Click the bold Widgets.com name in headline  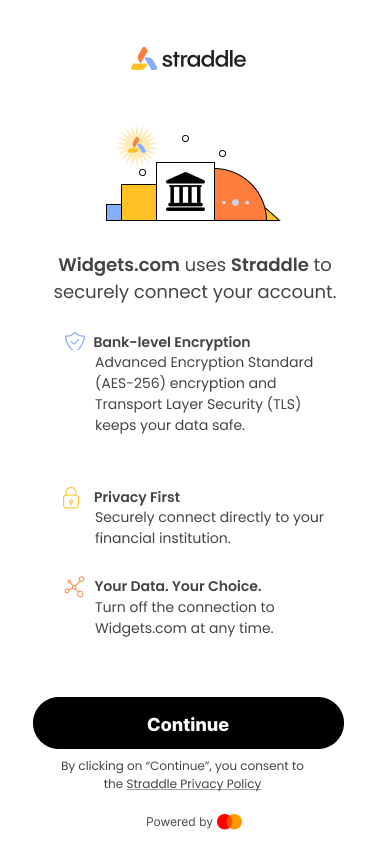click(x=119, y=265)
